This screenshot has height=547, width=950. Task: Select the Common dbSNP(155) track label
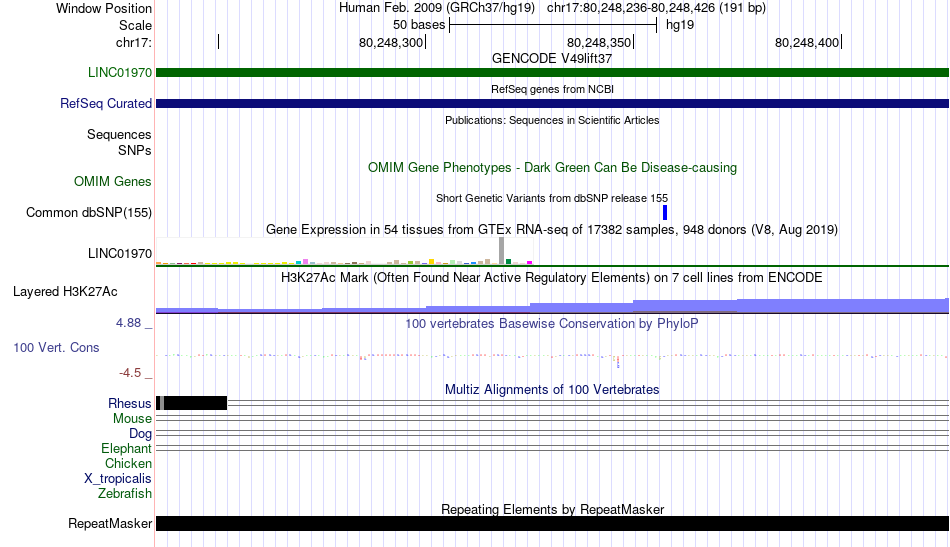tap(88, 213)
